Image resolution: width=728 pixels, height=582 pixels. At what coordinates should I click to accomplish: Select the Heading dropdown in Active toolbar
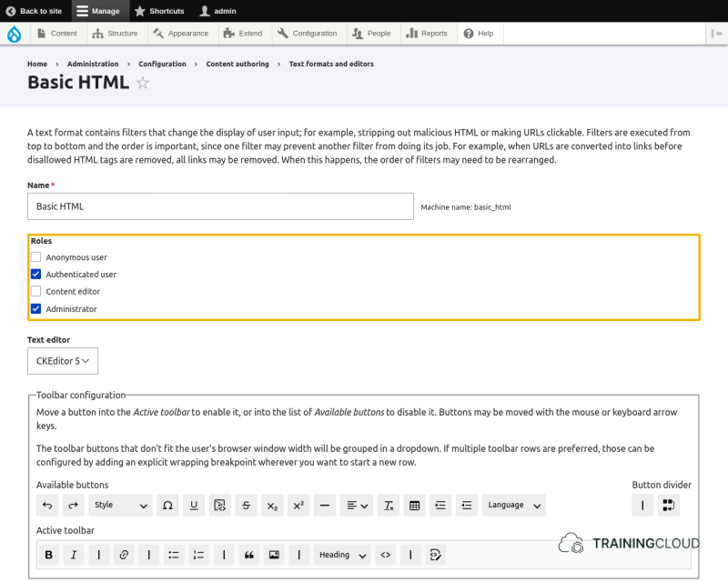click(342, 555)
